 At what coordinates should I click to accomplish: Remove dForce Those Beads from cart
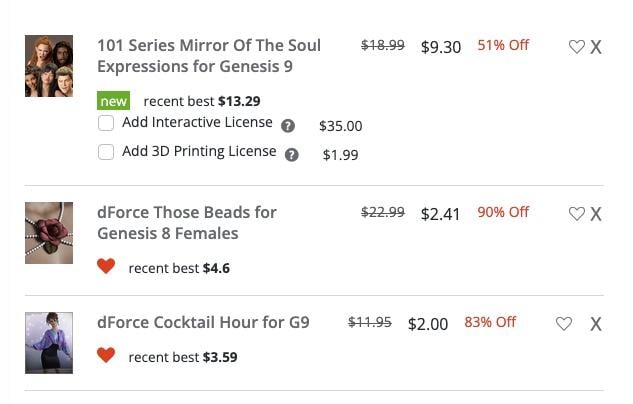tap(596, 213)
